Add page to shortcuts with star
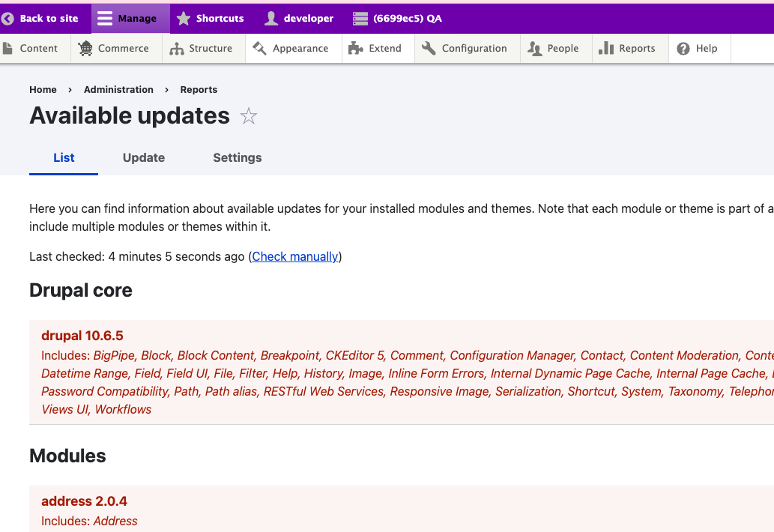This screenshot has width=774, height=532. click(x=249, y=116)
